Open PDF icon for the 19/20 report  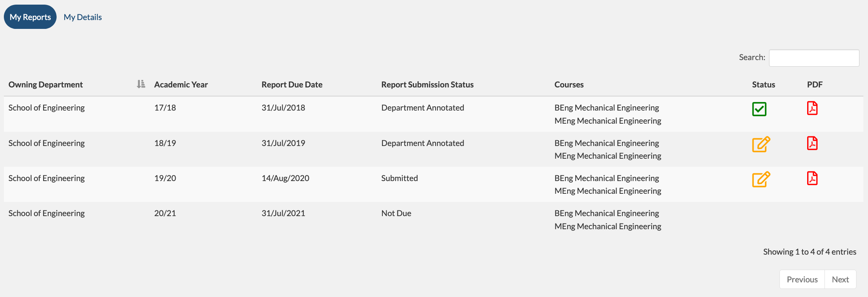(812, 178)
